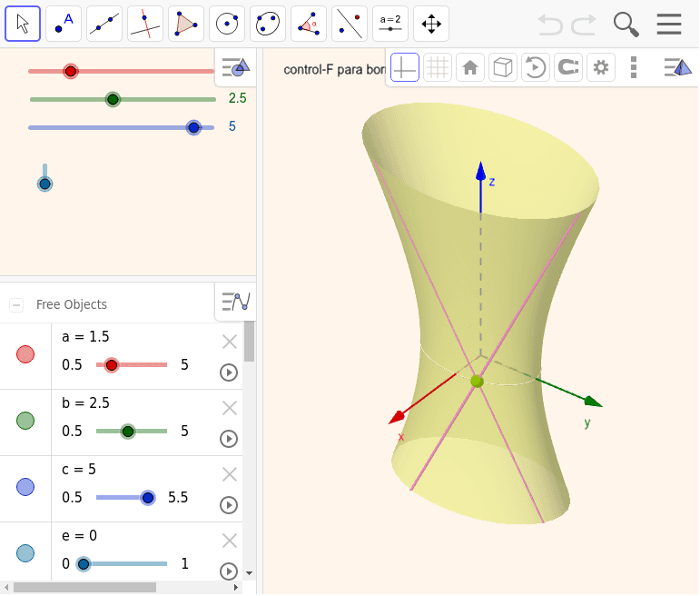Click the scroll down arrow
Screen dimensions: 700x596
(249, 573)
